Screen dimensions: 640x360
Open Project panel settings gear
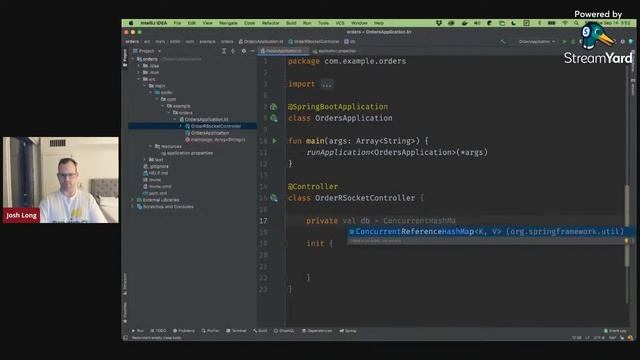pyautogui.click(x=244, y=51)
